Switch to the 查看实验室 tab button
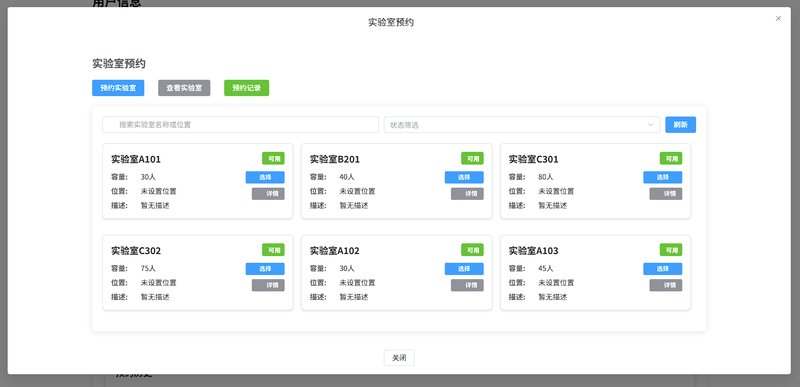The height and width of the screenshot is (387, 800). pyautogui.click(x=184, y=88)
